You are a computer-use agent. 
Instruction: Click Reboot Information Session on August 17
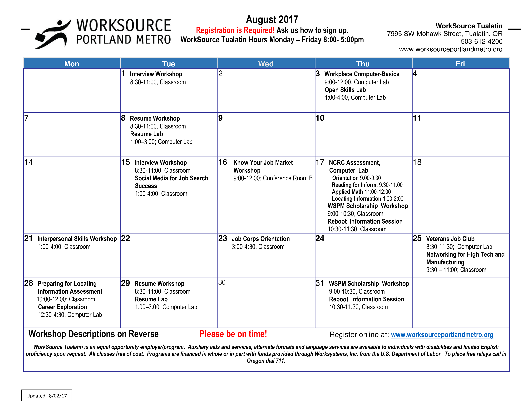click(365, 221)
